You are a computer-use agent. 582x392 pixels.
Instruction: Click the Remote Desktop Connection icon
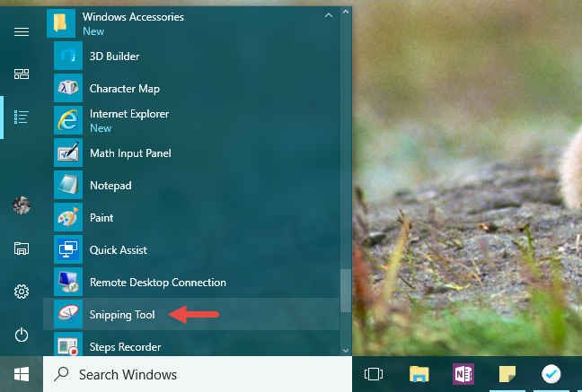click(x=68, y=282)
